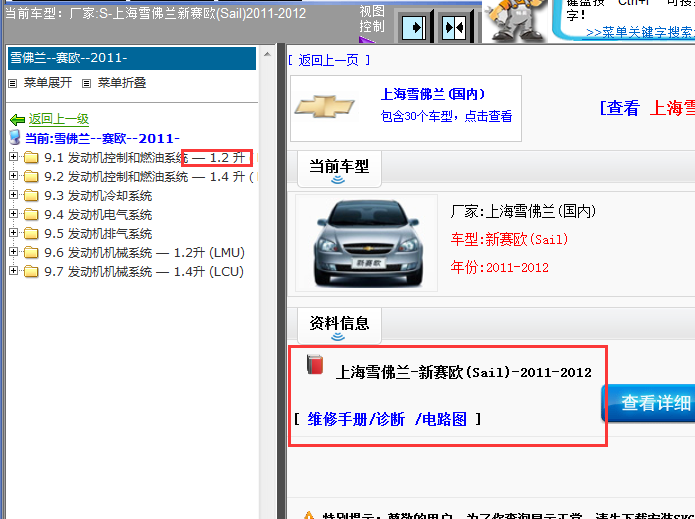Click the computer icon beside 当前:雪佛兰

15,137
